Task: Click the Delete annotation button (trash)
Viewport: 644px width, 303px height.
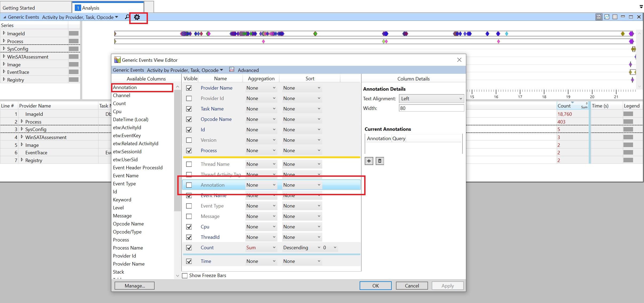Action: tap(379, 161)
